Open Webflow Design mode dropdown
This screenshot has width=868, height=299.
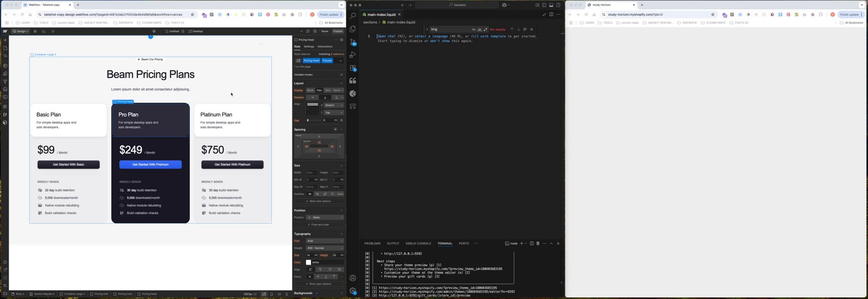(20, 31)
